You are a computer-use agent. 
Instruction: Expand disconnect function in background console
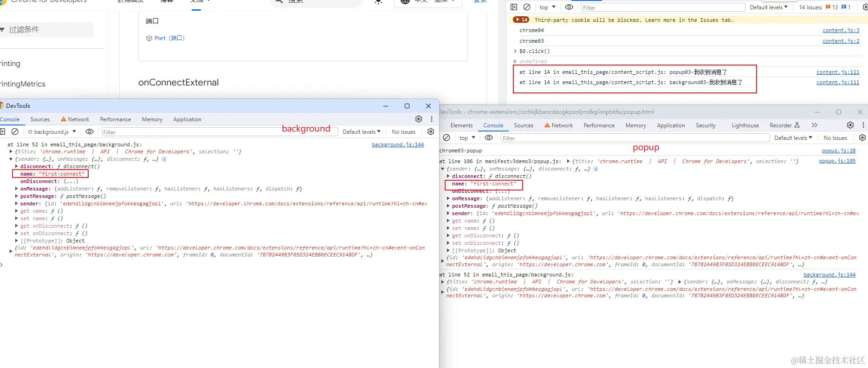[17, 166]
